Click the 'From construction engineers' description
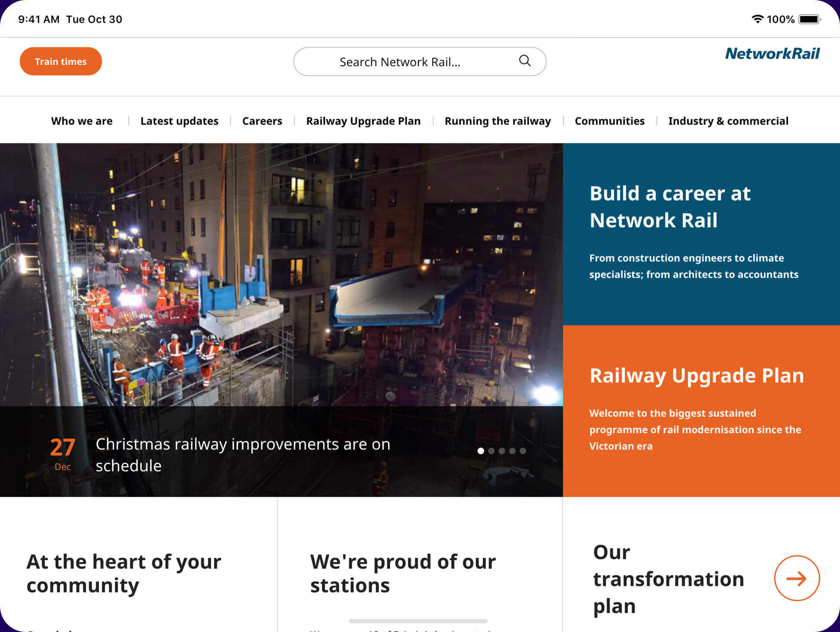This screenshot has width=840, height=632. tap(694, 266)
